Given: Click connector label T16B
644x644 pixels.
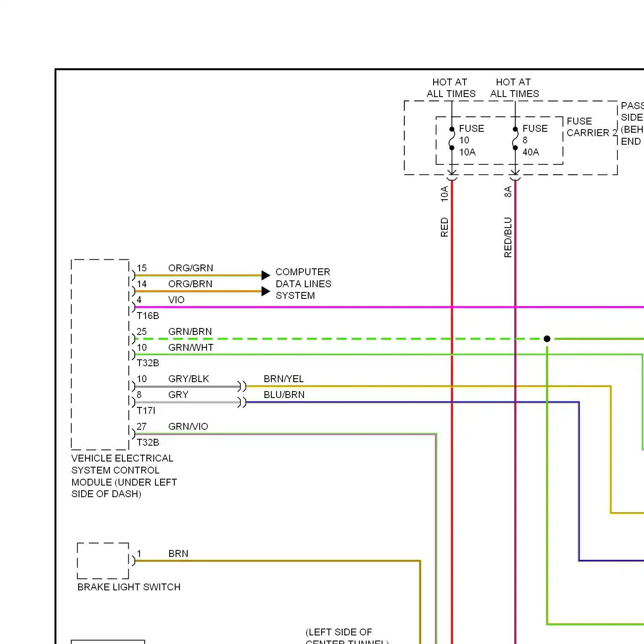Looking at the screenshot, I should [148, 316].
